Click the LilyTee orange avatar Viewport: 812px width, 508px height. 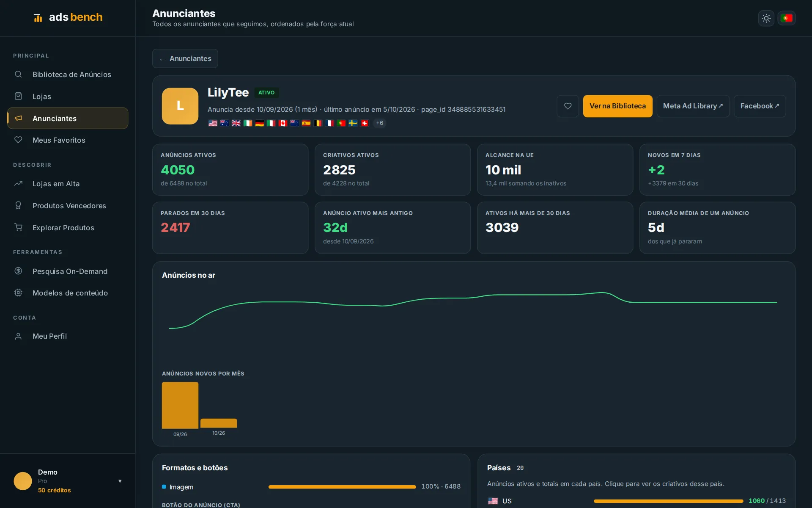(180, 106)
